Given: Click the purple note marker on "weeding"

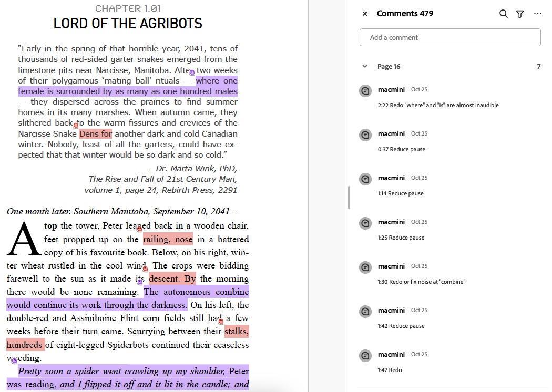Looking at the screenshot, I should click(x=14, y=360).
